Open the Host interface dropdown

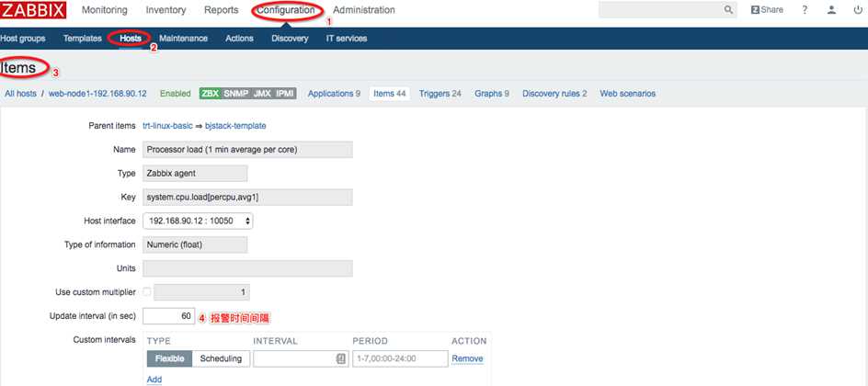(x=198, y=221)
